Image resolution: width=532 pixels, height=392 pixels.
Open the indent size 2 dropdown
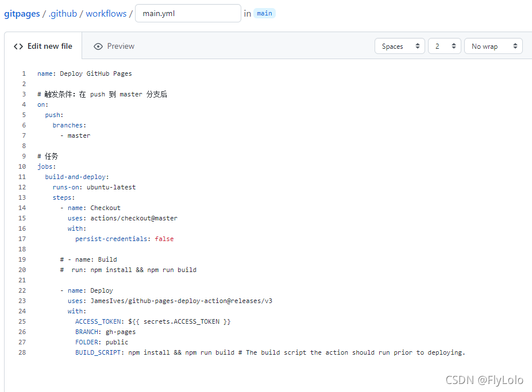point(445,46)
